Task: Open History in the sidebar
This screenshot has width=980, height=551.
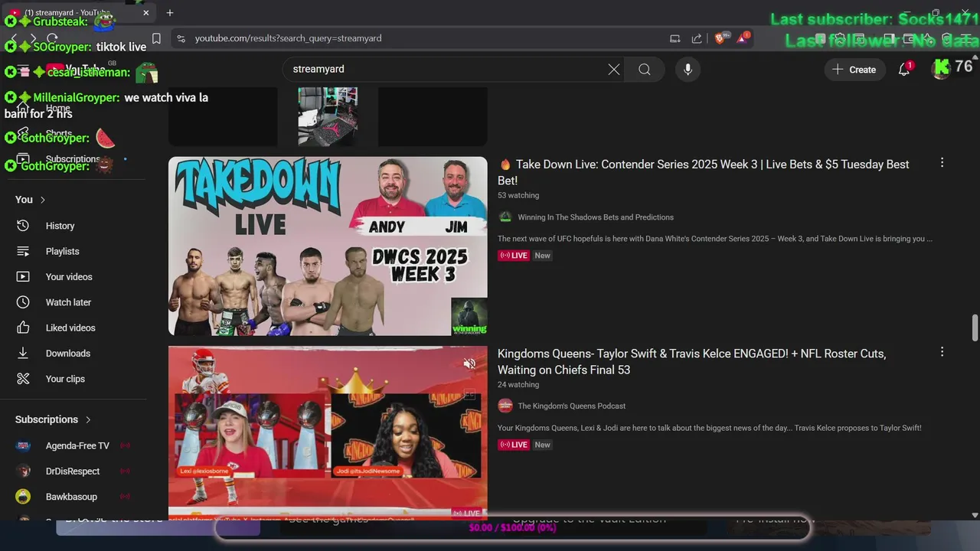Action: pos(60,226)
